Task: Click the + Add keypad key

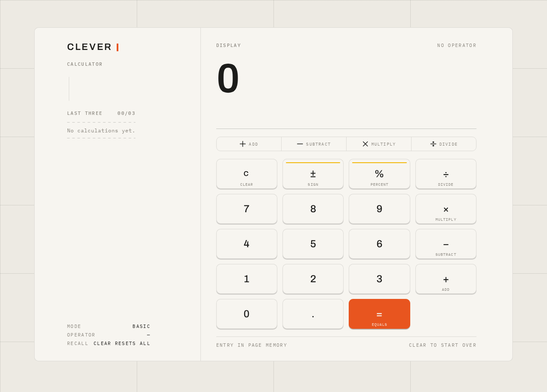Action: tap(446, 279)
